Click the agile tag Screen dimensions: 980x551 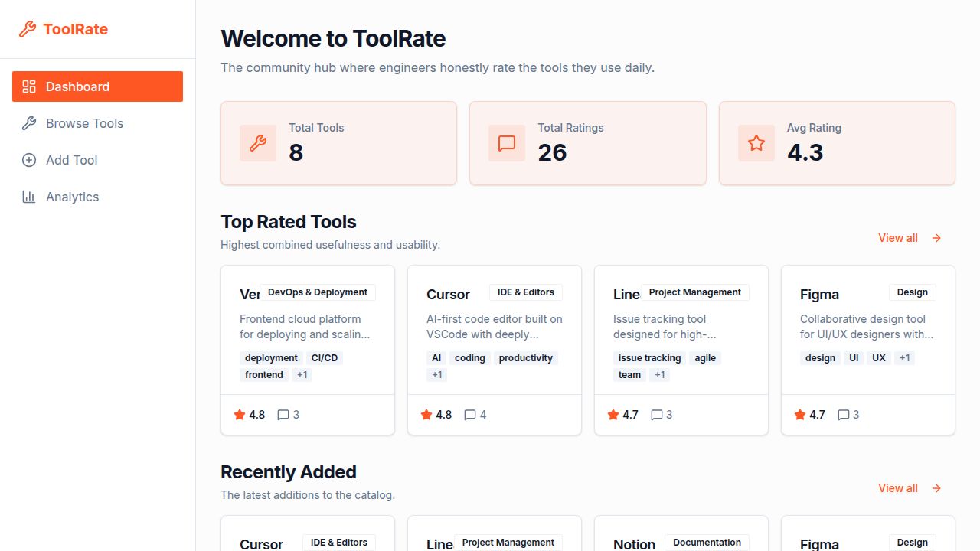pos(705,358)
